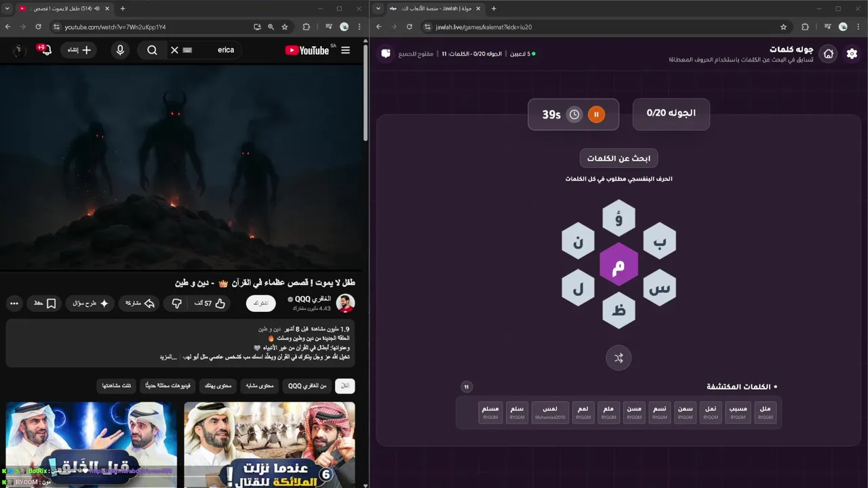Open more actions three-dot menu under video

pos(14,304)
